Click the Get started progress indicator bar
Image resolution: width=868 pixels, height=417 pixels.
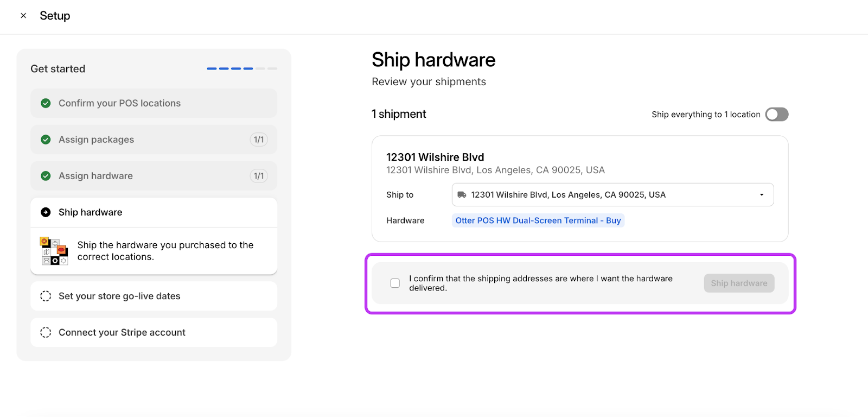click(x=242, y=69)
